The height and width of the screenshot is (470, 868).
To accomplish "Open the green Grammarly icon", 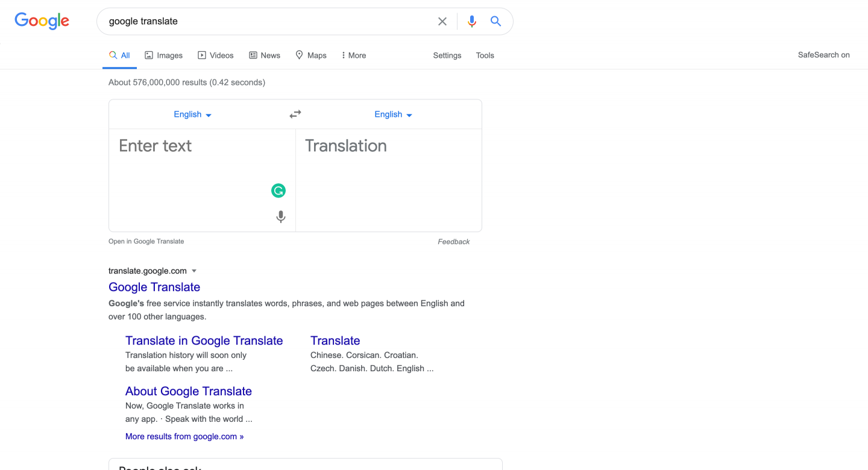I will point(278,191).
